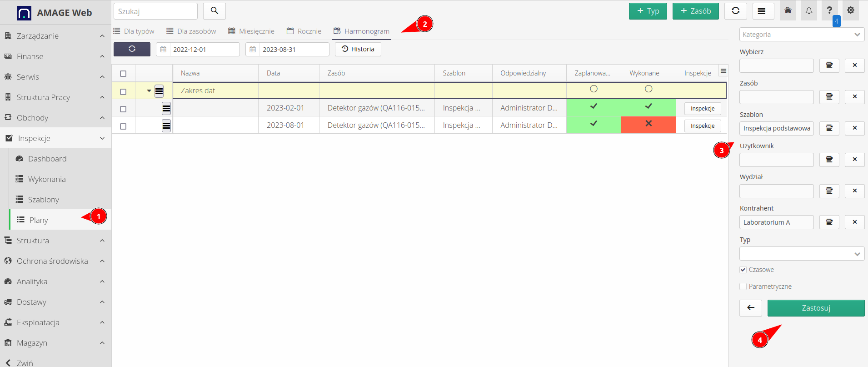Viewport: 868px width, 367px height.
Task: Open the Kategoria dropdown
Action: point(857,35)
